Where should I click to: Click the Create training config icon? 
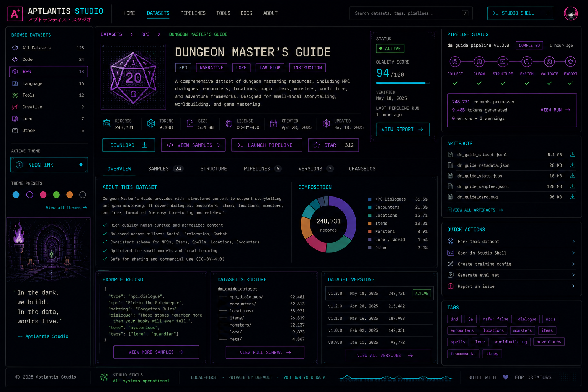pos(451,264)
